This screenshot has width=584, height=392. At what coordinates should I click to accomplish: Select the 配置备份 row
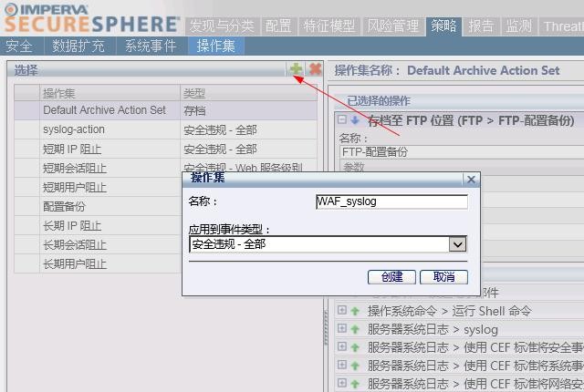pyautogui.click(x=98, y=206)
